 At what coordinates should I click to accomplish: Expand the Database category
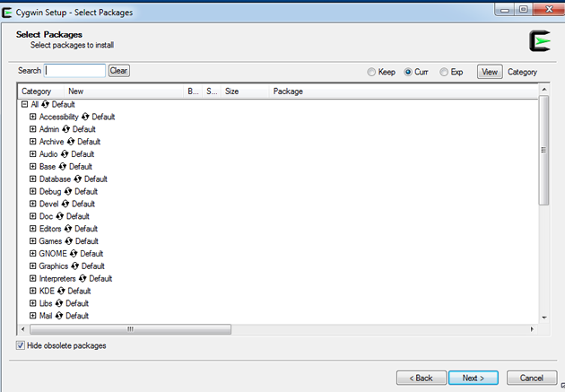tap(33, 179)
